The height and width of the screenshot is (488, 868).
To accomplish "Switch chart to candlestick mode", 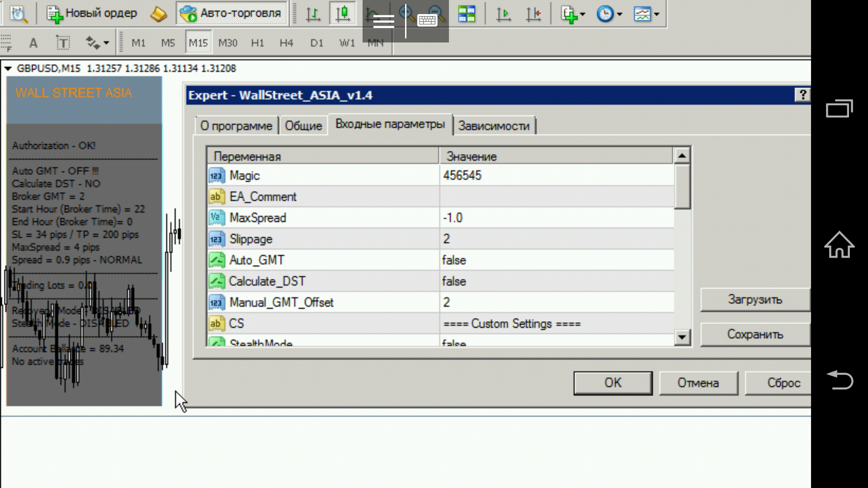I will point(342,14).
